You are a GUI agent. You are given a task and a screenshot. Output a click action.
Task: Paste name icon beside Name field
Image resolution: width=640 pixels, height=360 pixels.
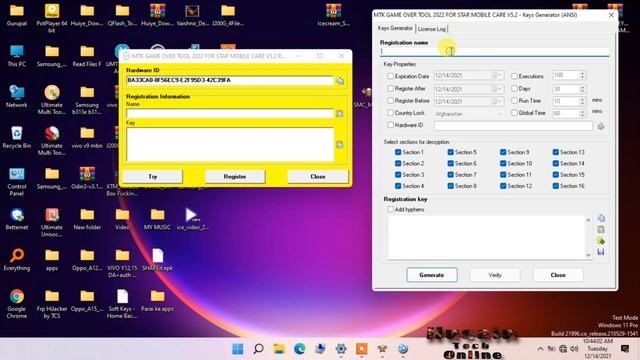click(x=340, y=114)
